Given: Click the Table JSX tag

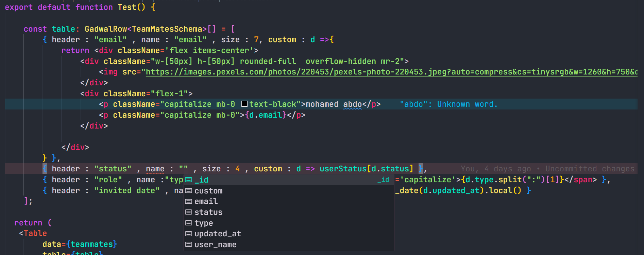Looking at the screenshot, I should (35, 233).
